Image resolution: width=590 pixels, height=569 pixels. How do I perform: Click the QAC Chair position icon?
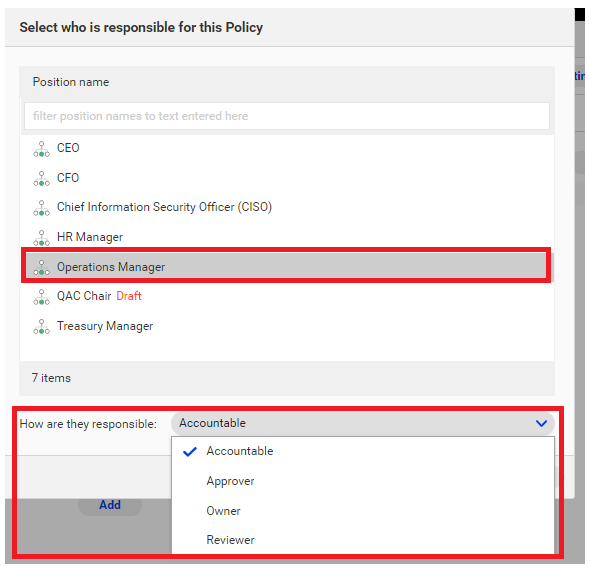tap(41, 297)
